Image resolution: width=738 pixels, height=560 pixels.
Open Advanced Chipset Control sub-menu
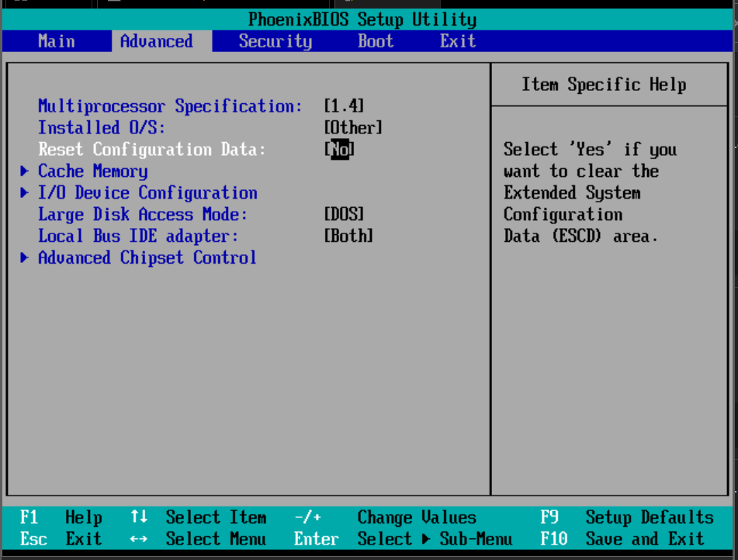pos(147,258)
